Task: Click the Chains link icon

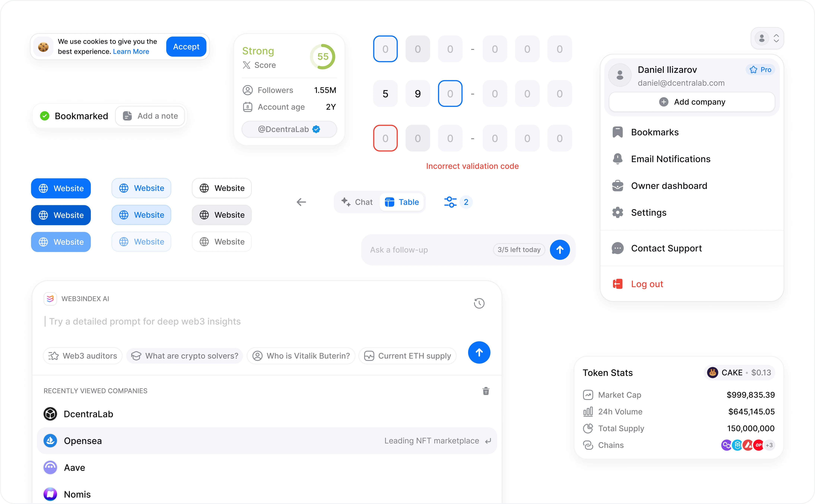Action: tap(588, 445)
